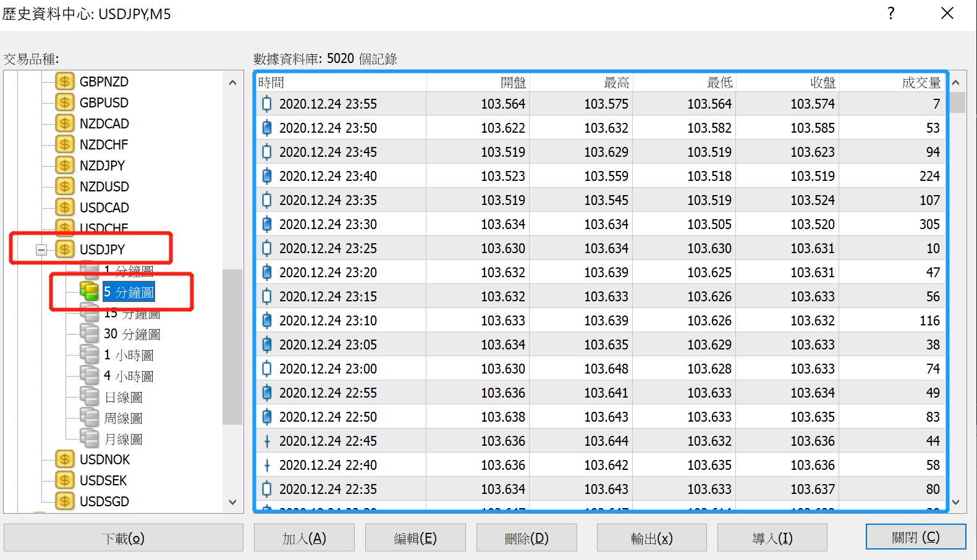
Task: Select the 4 小時圖 timeframe
Action: [129, 376]
